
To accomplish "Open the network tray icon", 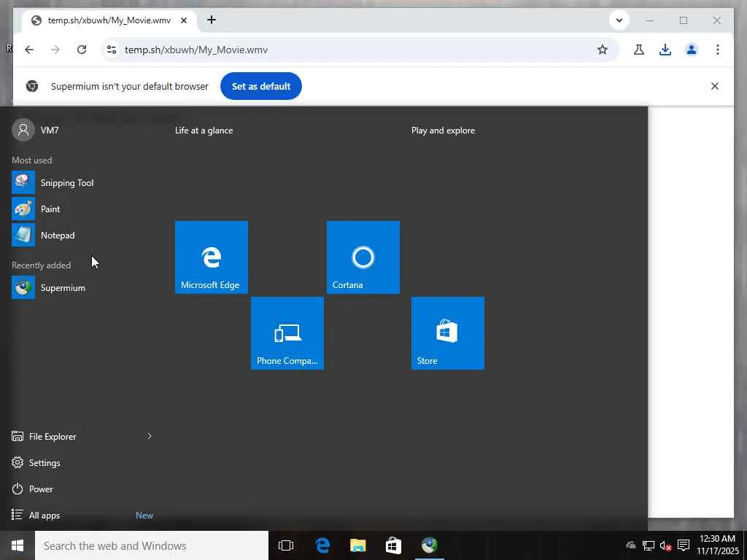I will click(x=648, y=545).
